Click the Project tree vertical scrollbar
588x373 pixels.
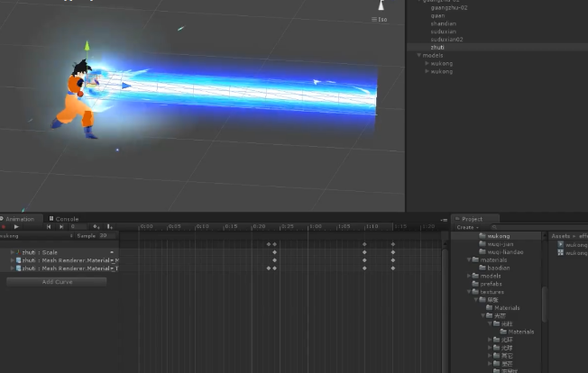545,304
